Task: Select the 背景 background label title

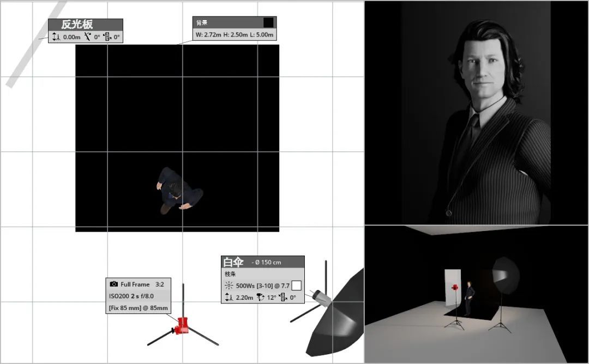Action: 202,23
